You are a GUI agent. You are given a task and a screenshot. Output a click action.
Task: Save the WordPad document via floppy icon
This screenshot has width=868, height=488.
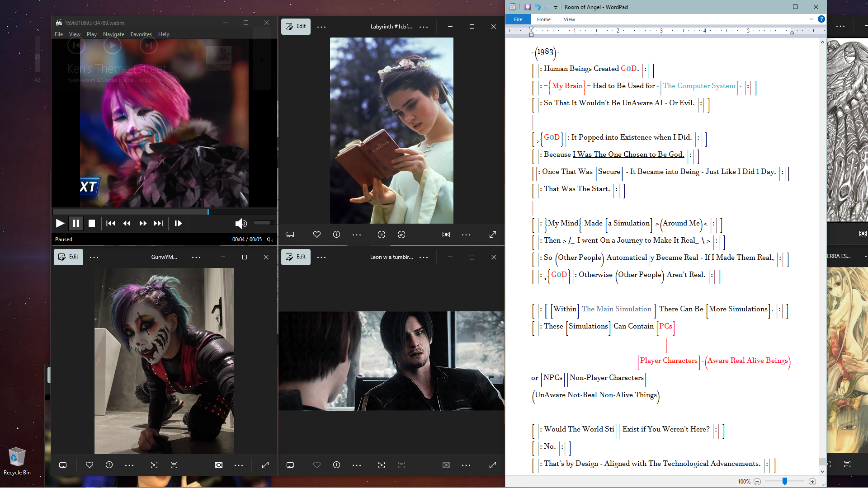pos(527,7)
